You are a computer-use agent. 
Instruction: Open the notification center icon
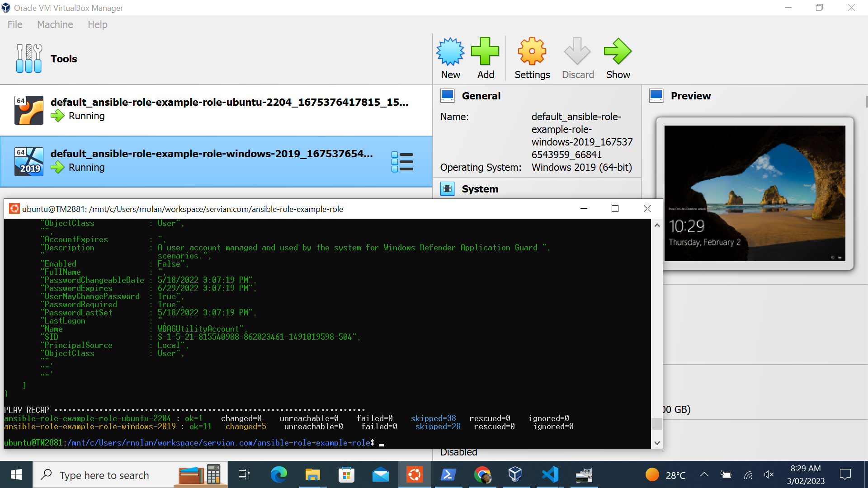pyautogui.click(x=845, y=474)
